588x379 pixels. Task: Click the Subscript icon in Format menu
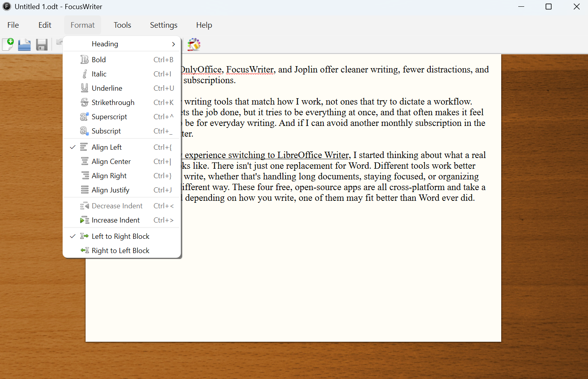tap(84, 131)
